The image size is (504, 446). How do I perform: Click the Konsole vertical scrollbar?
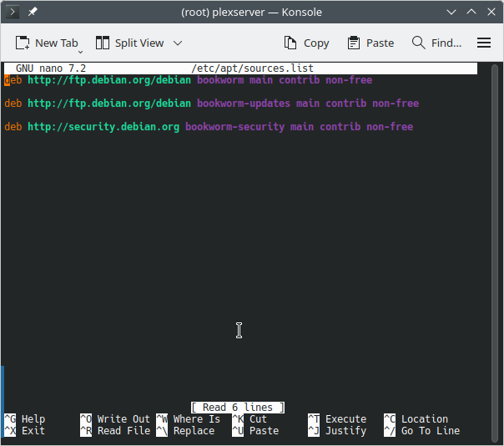point(495,253)
